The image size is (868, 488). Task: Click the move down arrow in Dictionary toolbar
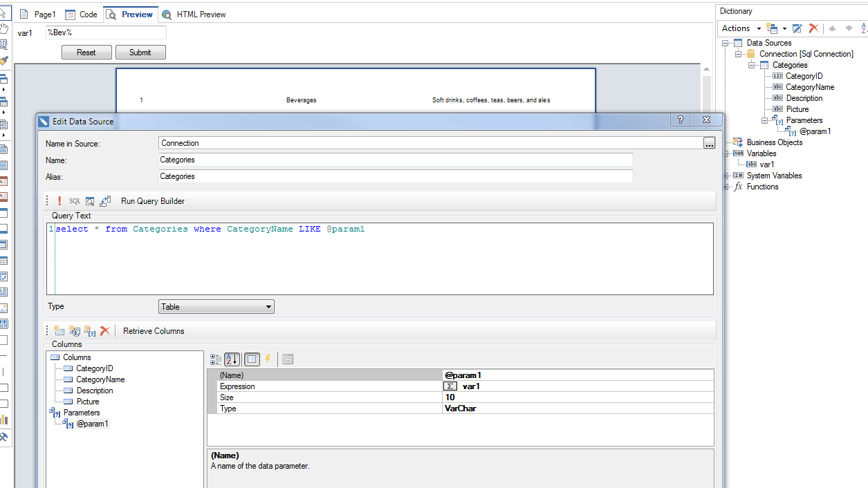pos(849,28)
